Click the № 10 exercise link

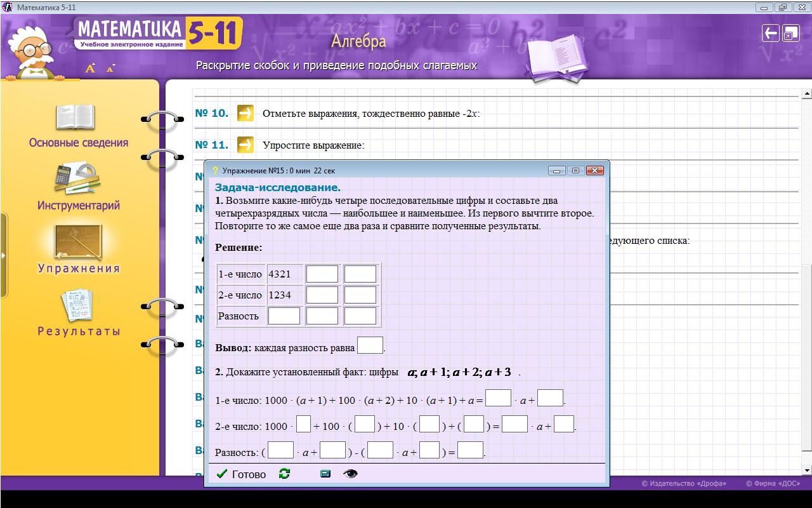click(211, 113)
